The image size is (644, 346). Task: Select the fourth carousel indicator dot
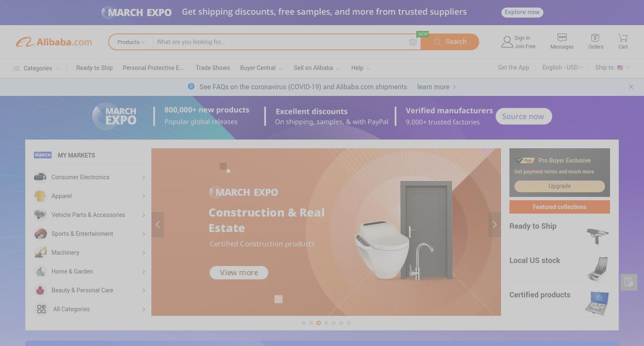tap(326, 323)
